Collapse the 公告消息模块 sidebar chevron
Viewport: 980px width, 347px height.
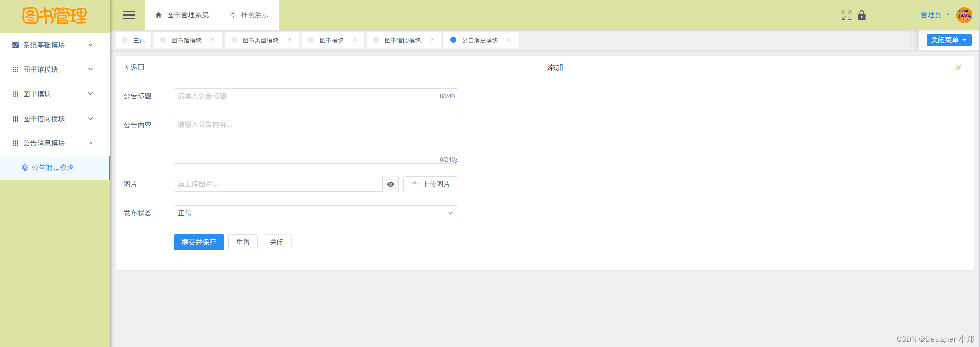click(91, 143)
